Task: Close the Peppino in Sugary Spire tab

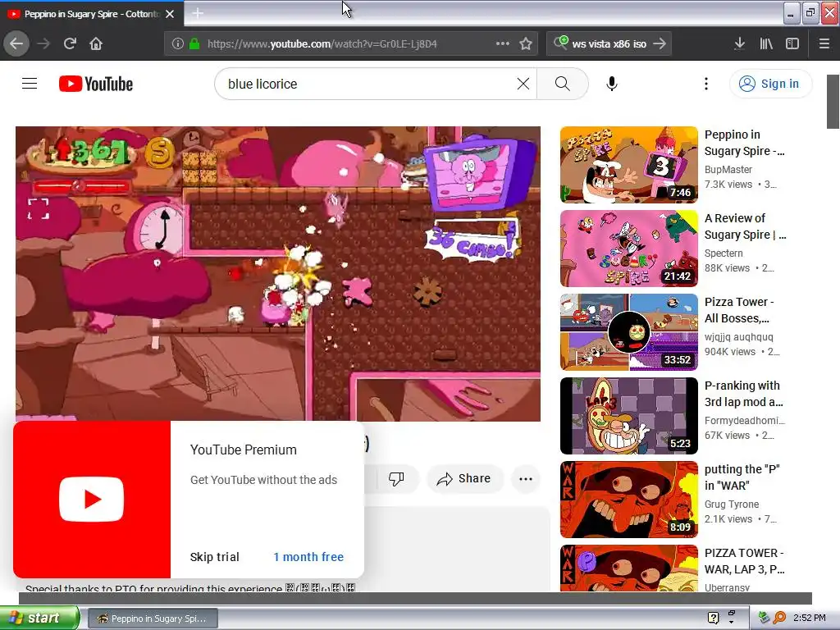Action: tap(170, 14)
